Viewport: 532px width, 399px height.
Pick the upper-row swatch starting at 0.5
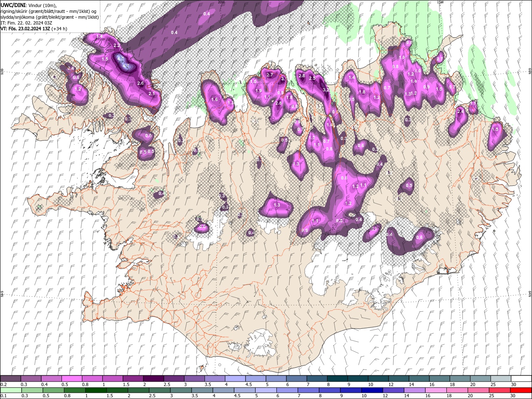click(x=71, y=379)
